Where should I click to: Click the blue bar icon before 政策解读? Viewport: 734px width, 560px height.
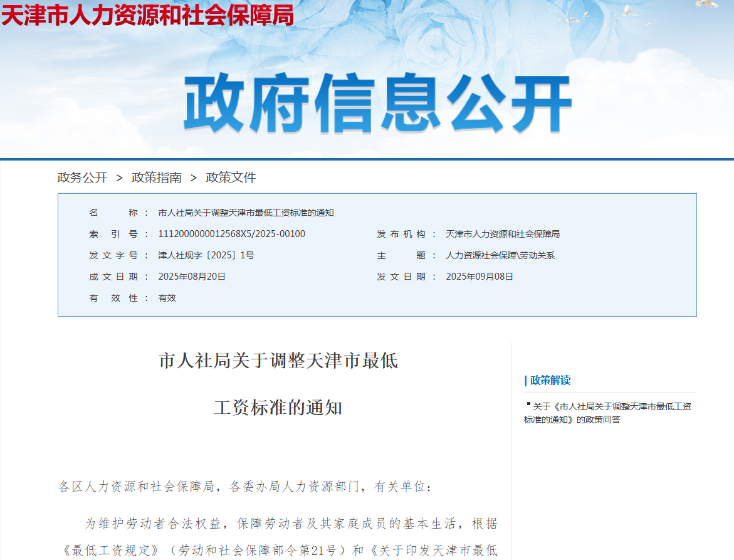pos(526,380)
